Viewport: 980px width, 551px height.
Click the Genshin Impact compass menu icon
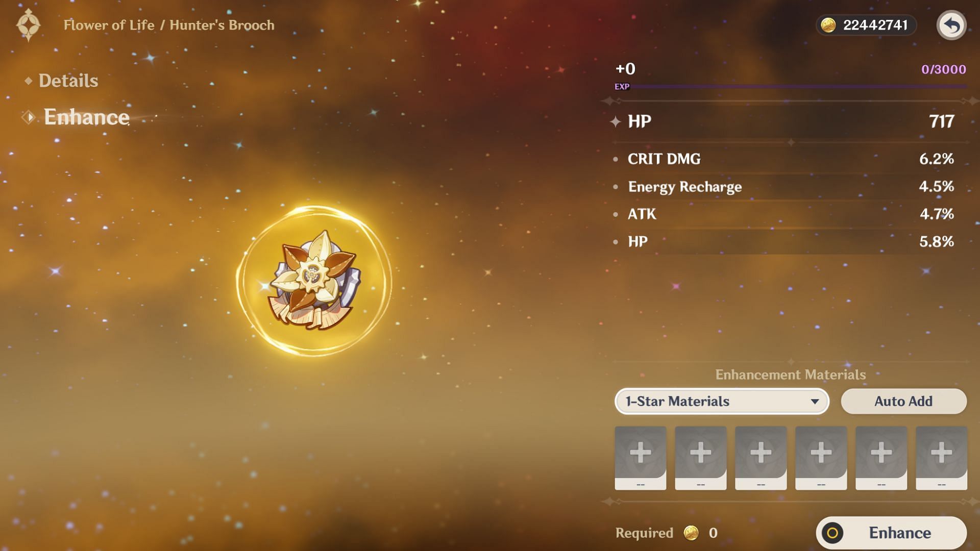pos(28,26)
